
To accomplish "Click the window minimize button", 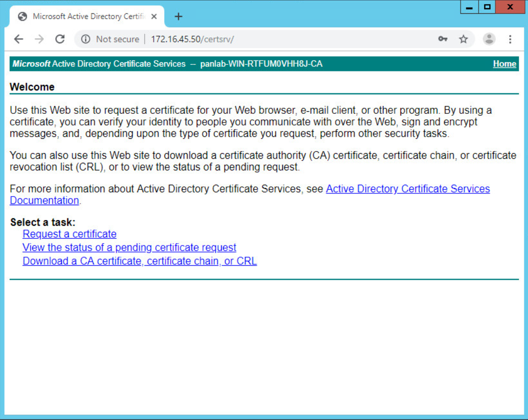I will (x=469, y=7).
